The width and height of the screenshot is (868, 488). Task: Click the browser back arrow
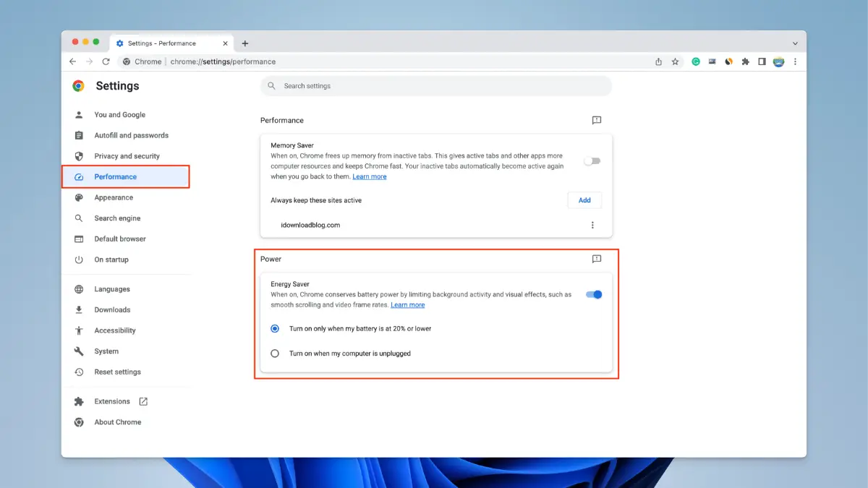(72, 61)
